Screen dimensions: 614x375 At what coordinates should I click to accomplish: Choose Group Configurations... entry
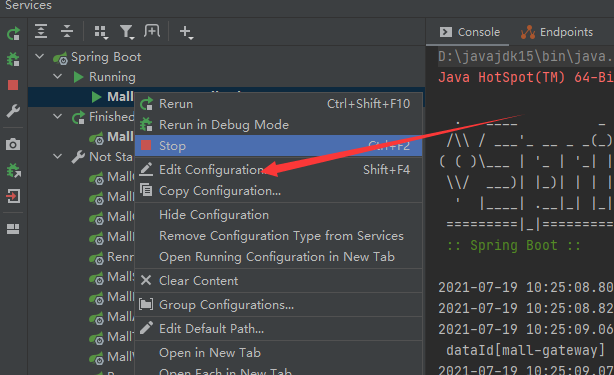pos(278,305)
